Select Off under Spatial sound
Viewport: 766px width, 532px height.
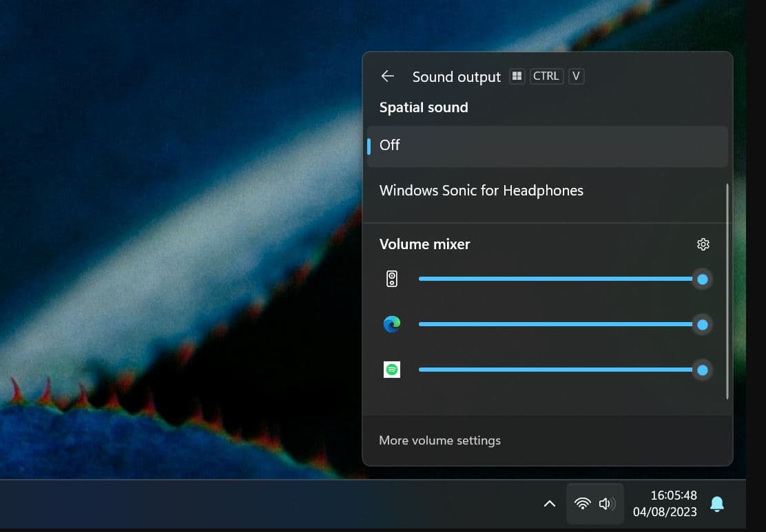[x=547, y=145]
